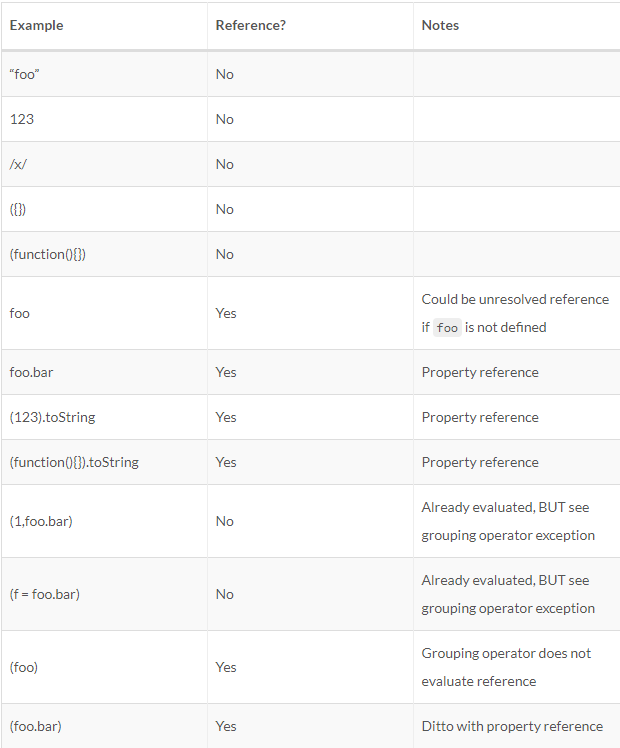
Task: Select the (123).toString example cell
Action: click(52, 417)
